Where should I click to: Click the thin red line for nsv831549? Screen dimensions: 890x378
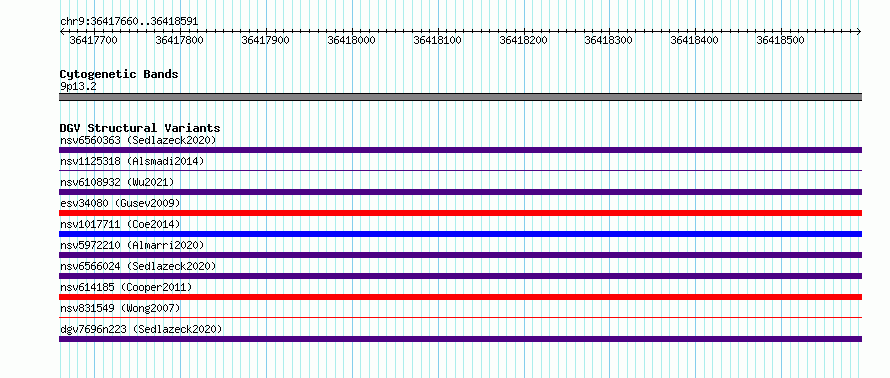(x=460, y=317)
